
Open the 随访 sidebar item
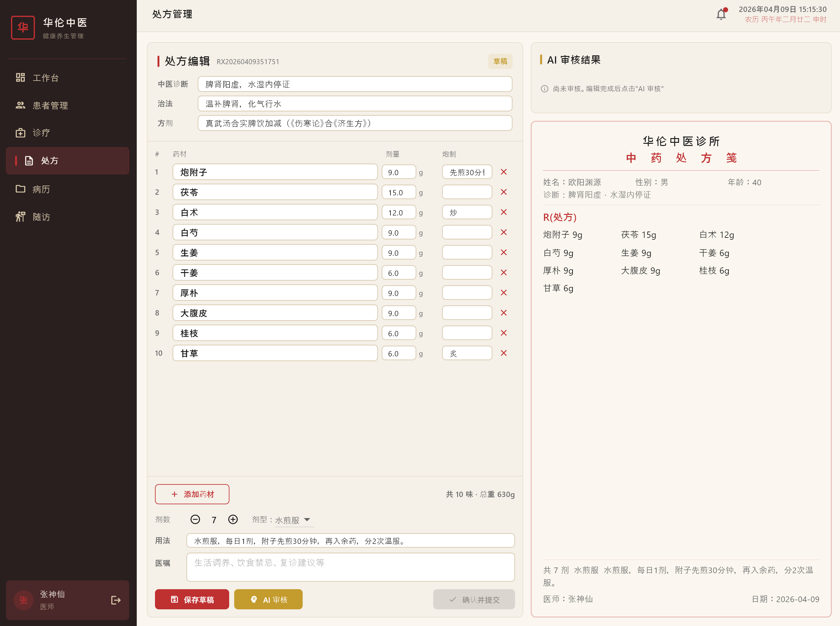(x=41, y=217)
